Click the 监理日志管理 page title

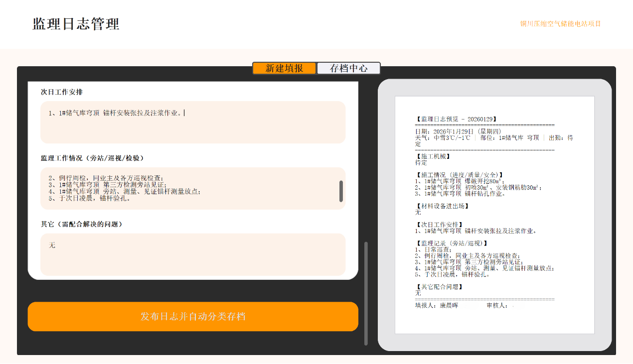[76, 24]
